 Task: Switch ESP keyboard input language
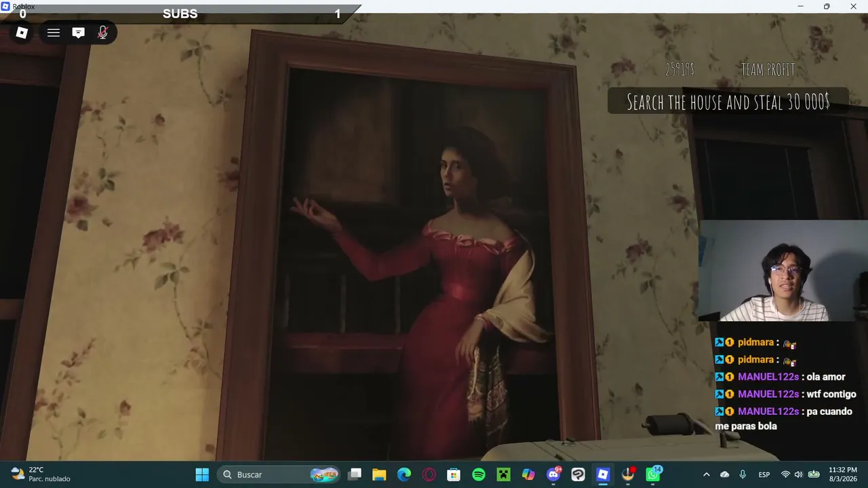pyautogui.click(x=764, y=474)
